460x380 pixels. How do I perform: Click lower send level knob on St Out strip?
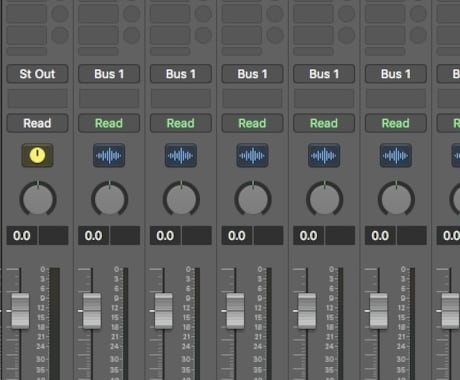60,35
